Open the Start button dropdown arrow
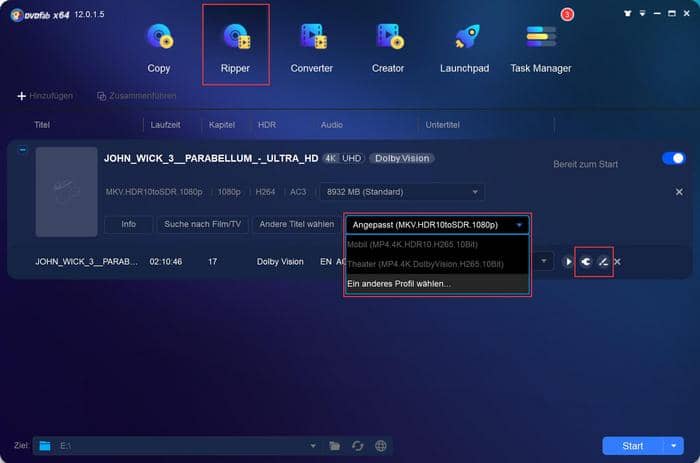The width and height of the screenshot is (700, 463). click(674, 446)
